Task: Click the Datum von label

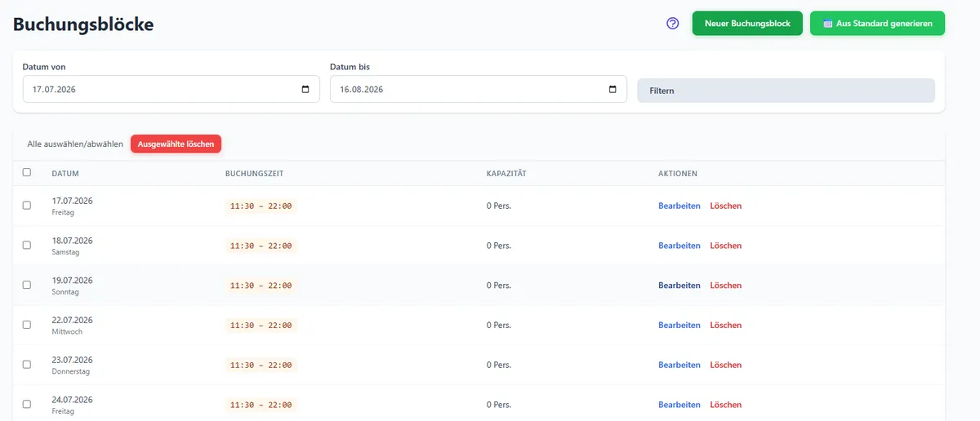Action: 44,67
